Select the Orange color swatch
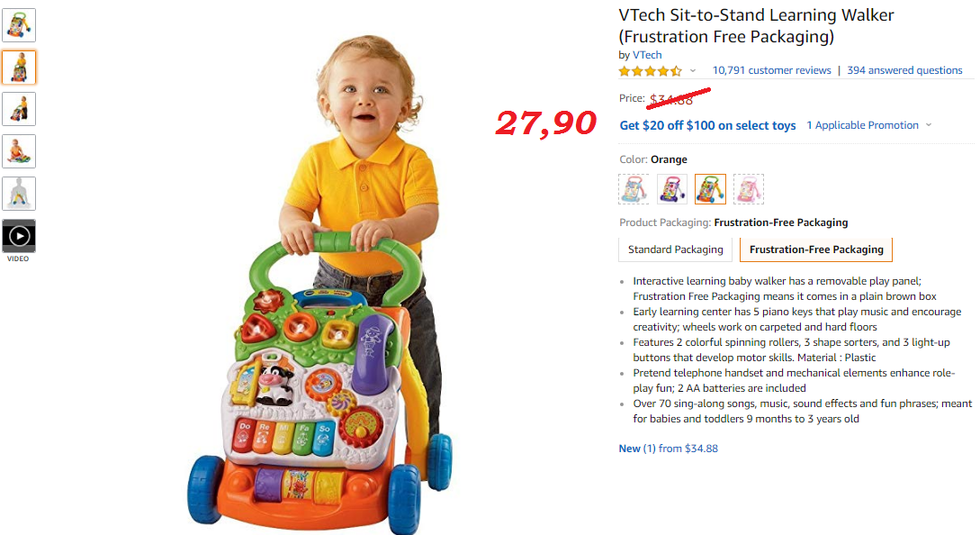 (710, 189)
